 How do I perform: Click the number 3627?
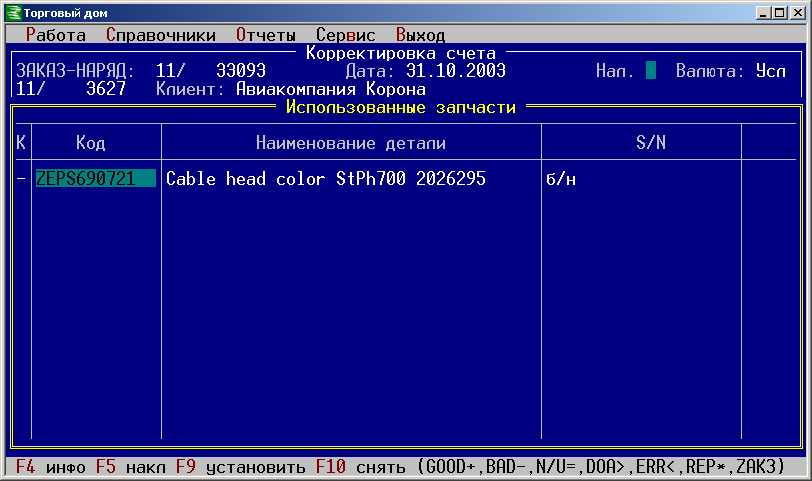[x=106, y=89]
